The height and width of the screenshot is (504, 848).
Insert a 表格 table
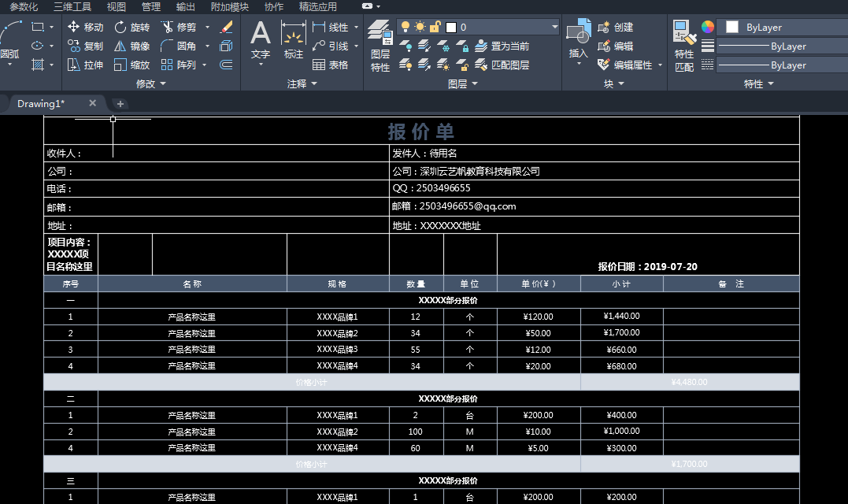331,65
